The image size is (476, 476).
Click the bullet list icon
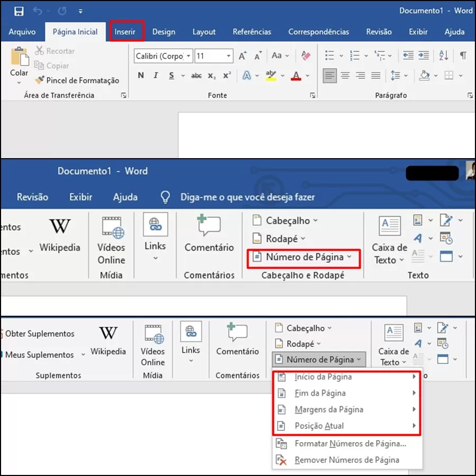tap(329, 56)
